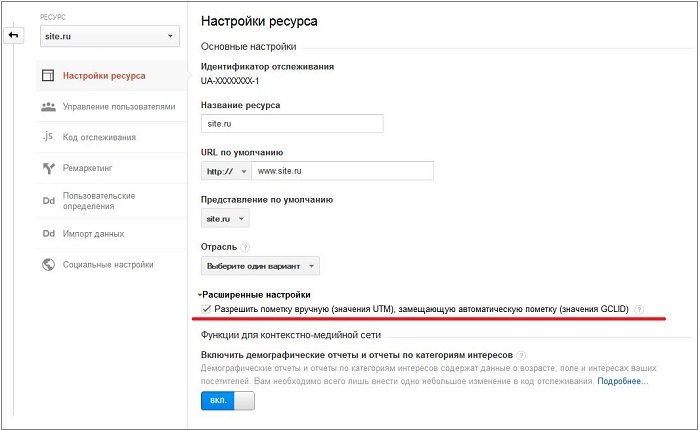Open the Выберите один вариант industry dropdown
Viewport: 700px width, 430px height.
(x=260, y=266)
